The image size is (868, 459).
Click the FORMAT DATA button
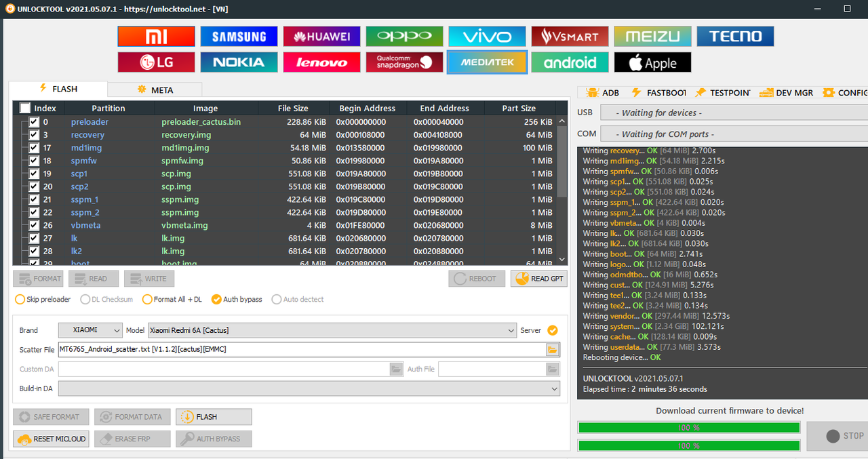point(132,417)
